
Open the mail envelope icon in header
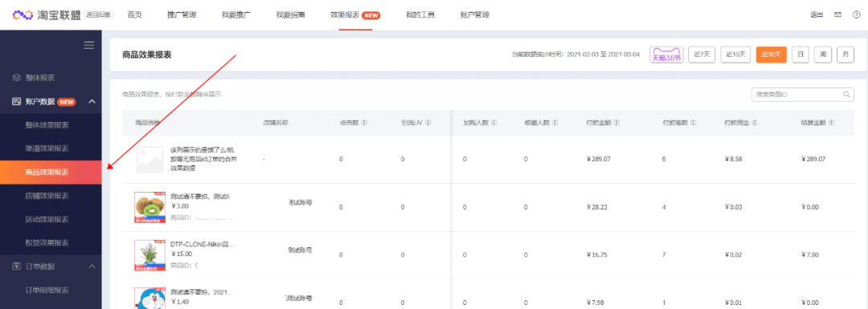[838, 15]
